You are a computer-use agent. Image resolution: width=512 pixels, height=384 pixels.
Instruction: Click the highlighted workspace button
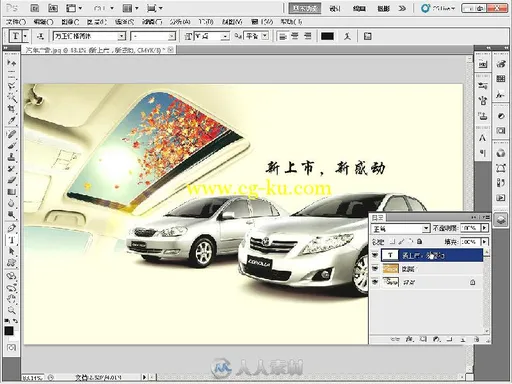(304, 8)
